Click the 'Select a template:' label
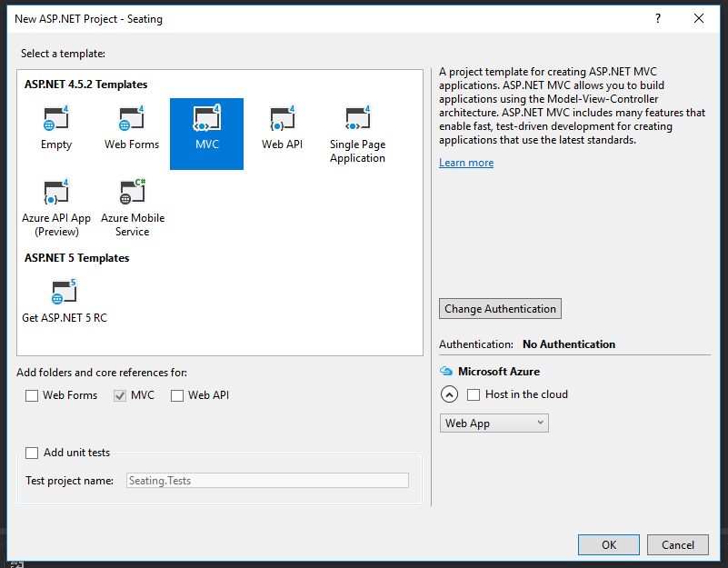Screen dimensions: 728x568 [63, 54]
